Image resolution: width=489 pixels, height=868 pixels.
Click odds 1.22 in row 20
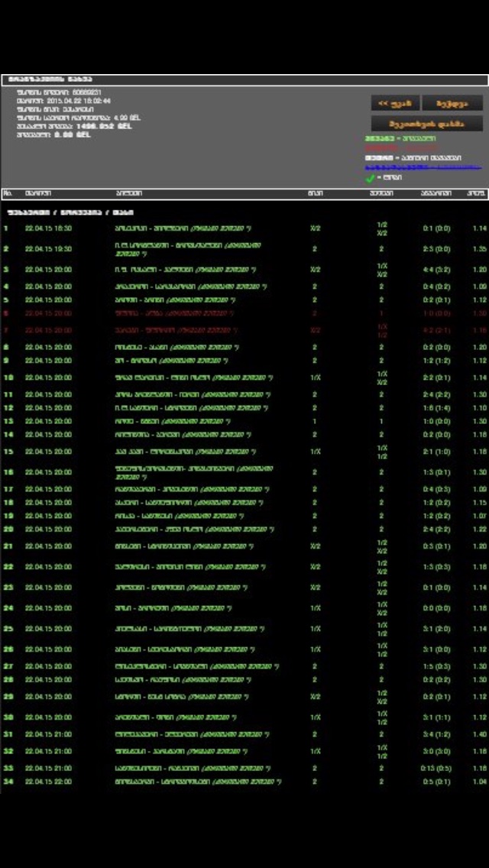pos(480,530)
